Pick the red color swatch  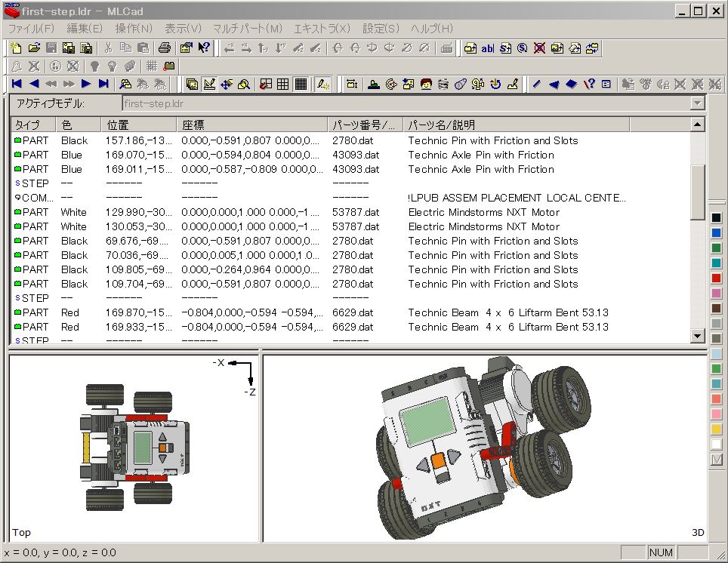(x=716, y=278)
